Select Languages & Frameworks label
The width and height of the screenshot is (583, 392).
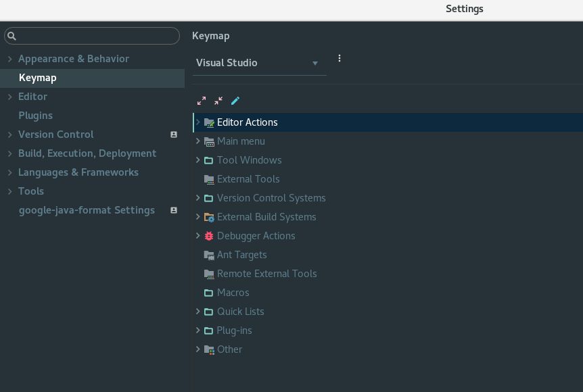point(78,172)
